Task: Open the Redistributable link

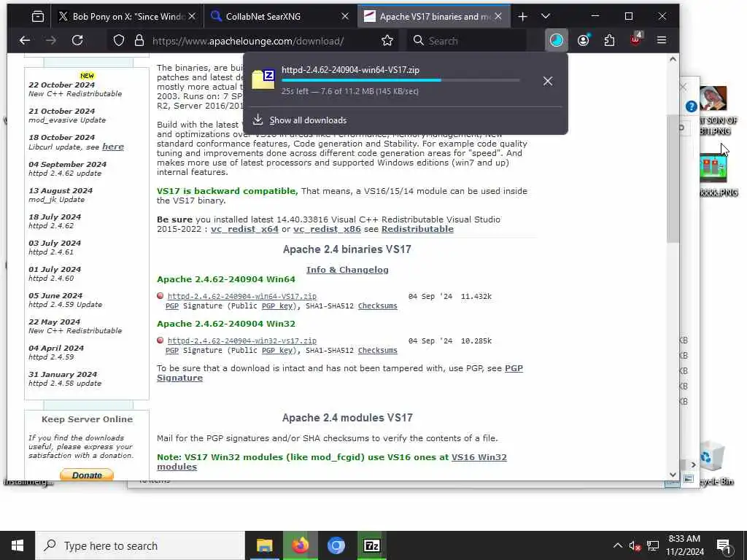Action: 417,229
